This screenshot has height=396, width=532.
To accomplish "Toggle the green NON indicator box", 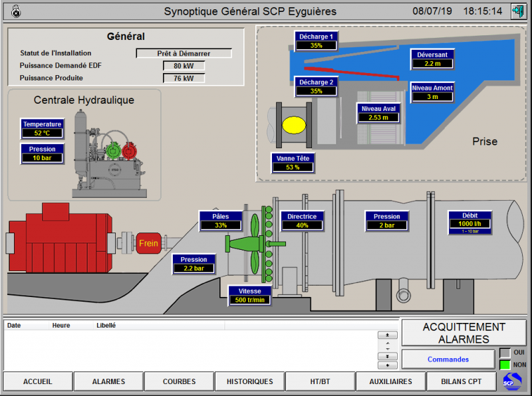I will coord(505,365).
